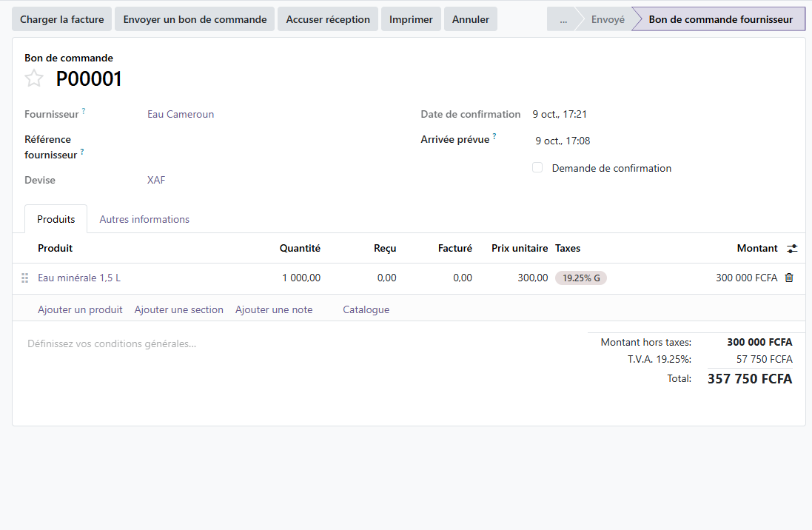The width and height of the screenshot is (812, 530).
Task: Click the Imprimer button
Action: click(x=411, y=19)
